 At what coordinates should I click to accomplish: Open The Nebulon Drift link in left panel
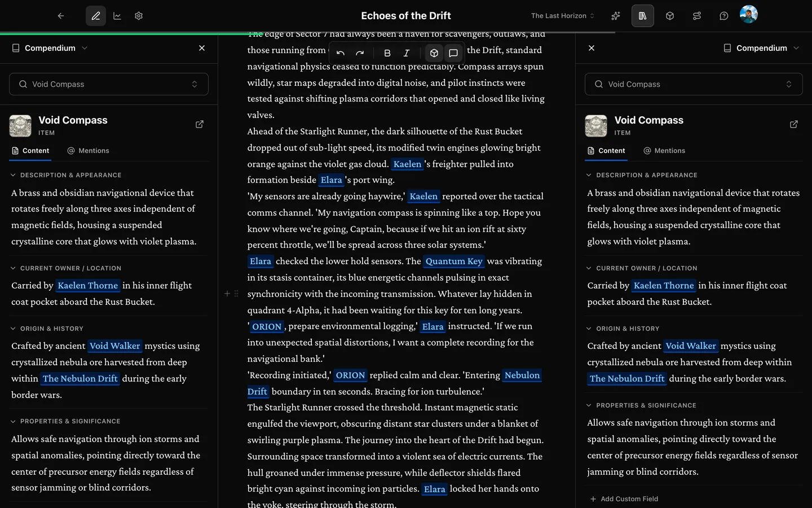80,379
